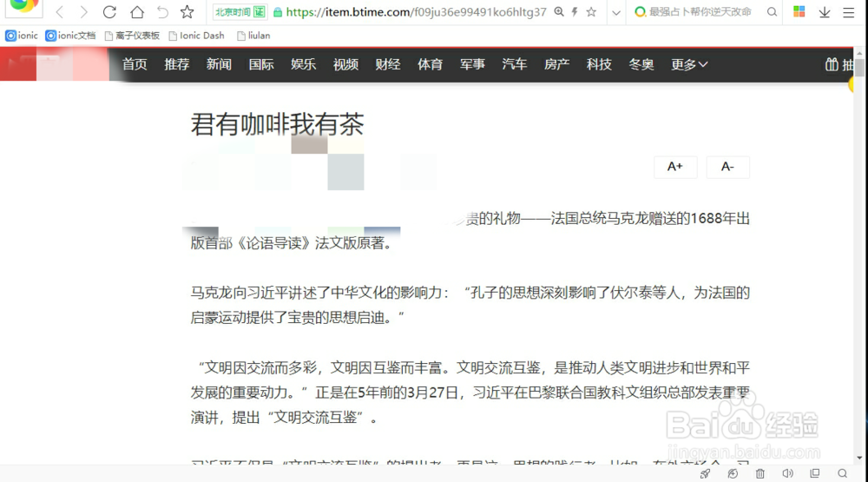Click the undo closed tab icon

point(162,11)
